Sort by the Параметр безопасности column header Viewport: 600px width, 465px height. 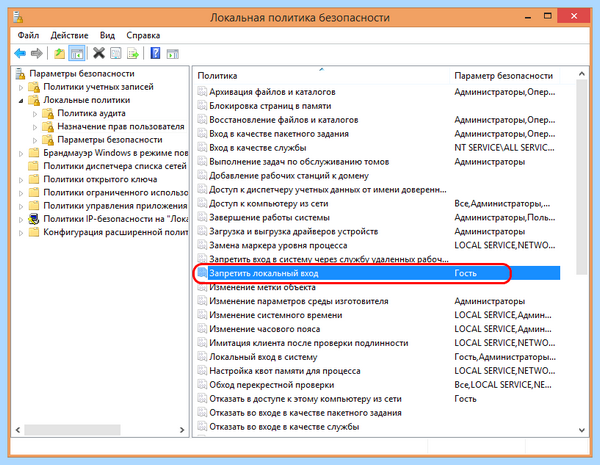pos(504,75)
